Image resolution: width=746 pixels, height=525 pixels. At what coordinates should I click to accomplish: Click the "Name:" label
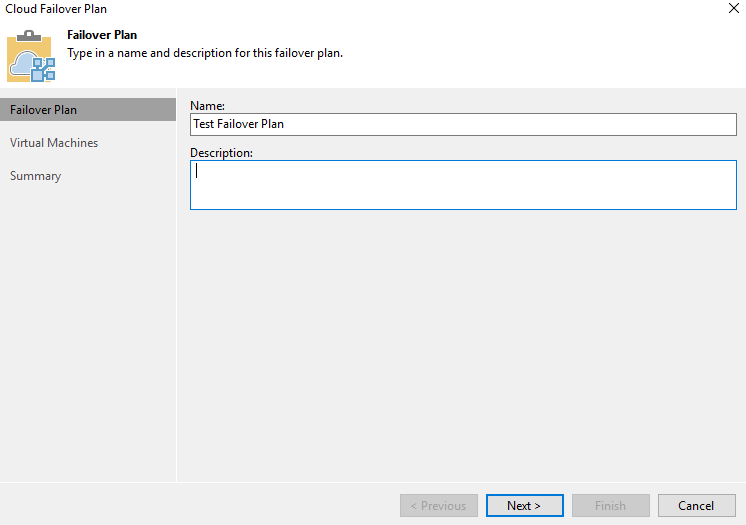207,105
